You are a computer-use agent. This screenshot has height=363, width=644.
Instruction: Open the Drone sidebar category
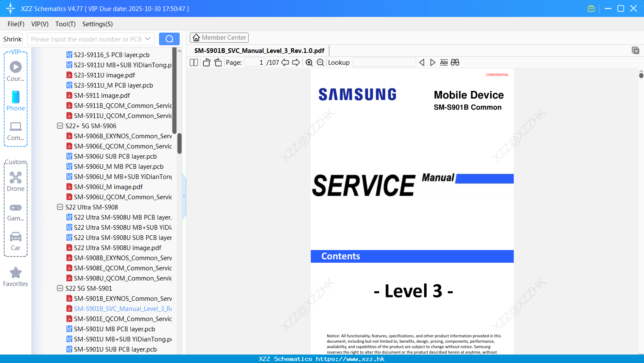click(16, 181)
